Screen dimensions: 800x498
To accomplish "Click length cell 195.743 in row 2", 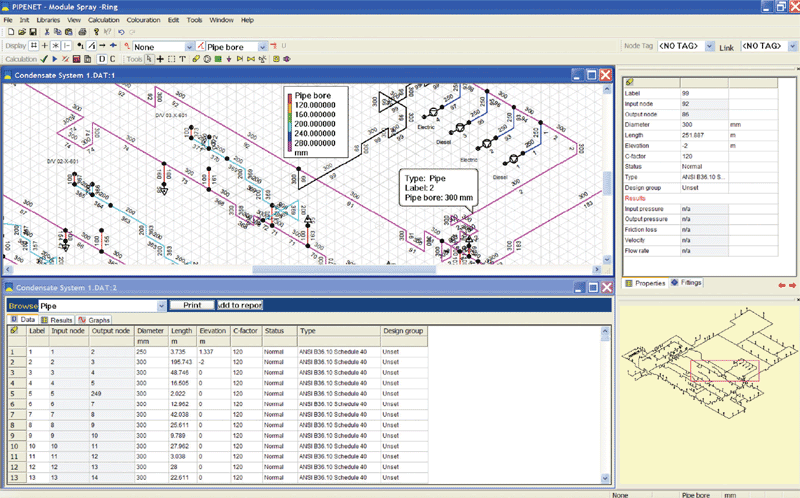I will [183, 362].
